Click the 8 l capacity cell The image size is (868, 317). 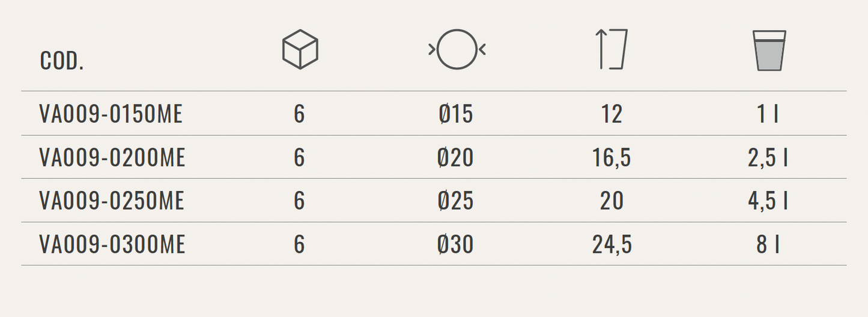point(768,244)
